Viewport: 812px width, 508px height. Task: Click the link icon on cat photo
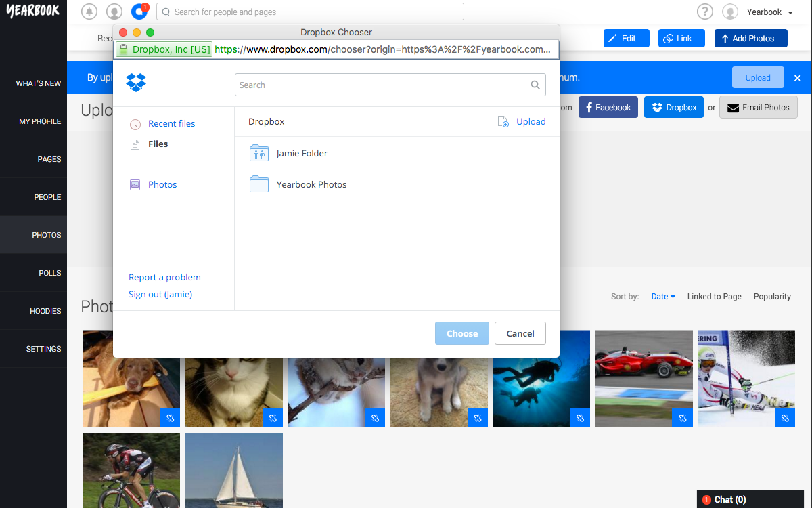273,417
